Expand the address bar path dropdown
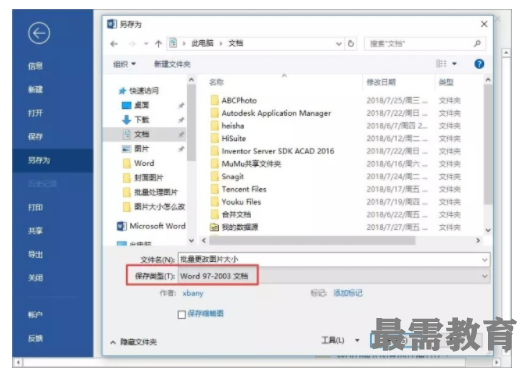Screen dimensions: 523x374 (x=339, y=44)
